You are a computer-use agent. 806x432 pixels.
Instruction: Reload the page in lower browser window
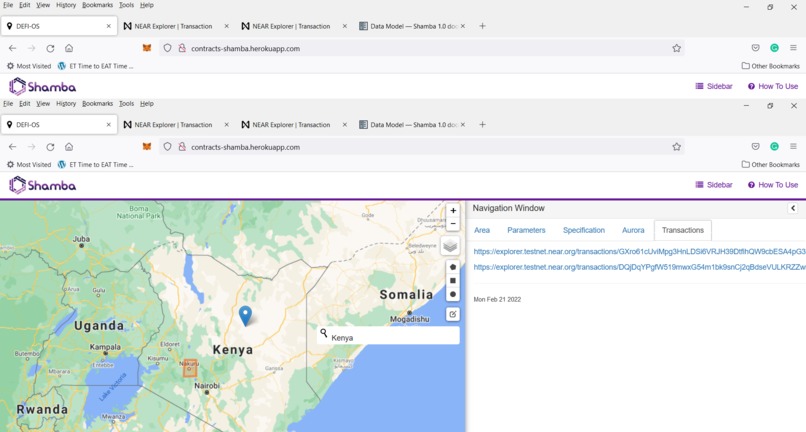(50, 147)
